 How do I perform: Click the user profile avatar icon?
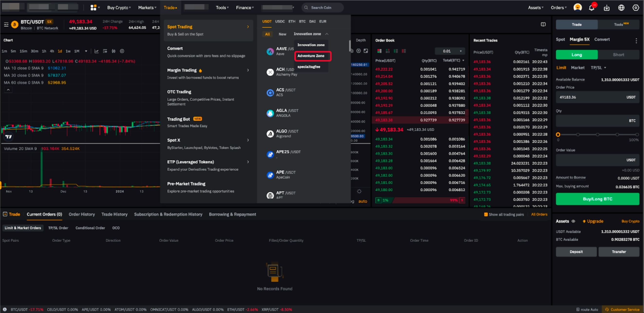tap(577, 8)
